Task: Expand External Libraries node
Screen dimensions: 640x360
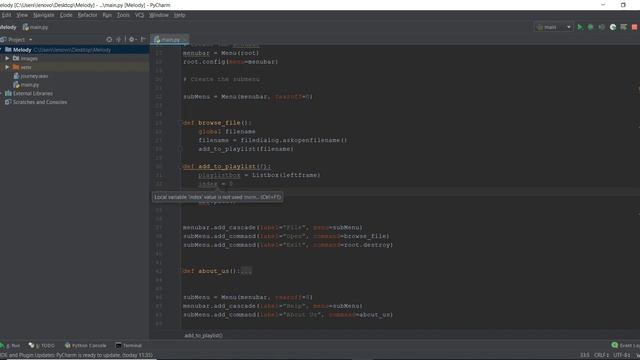Action: (1, 93)
